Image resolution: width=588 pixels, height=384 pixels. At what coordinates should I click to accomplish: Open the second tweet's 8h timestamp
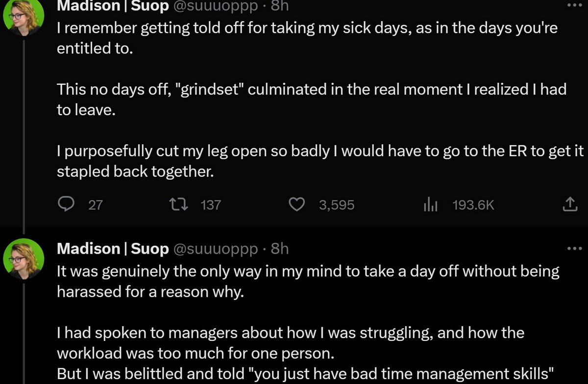pos(280,249)
